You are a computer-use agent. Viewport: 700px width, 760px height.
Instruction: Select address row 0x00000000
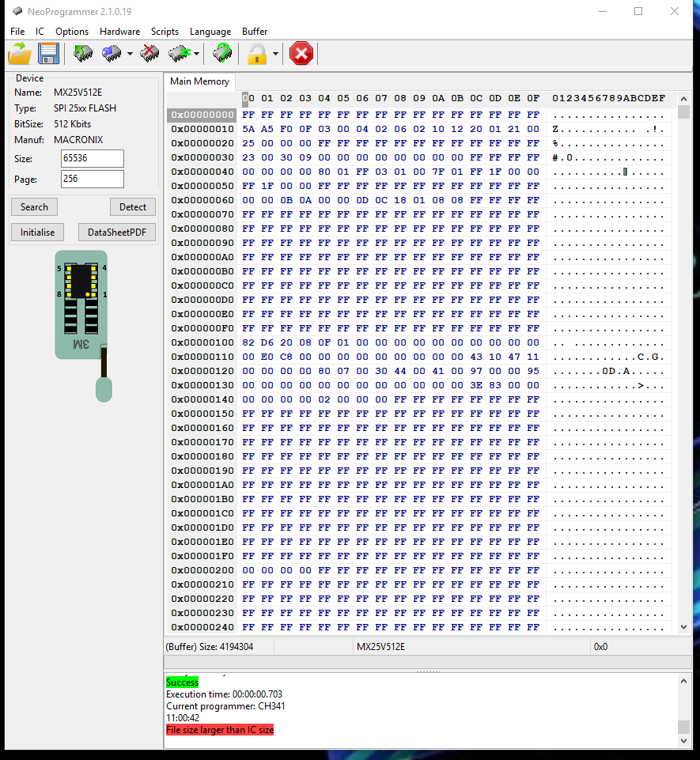tap(202, 115)
